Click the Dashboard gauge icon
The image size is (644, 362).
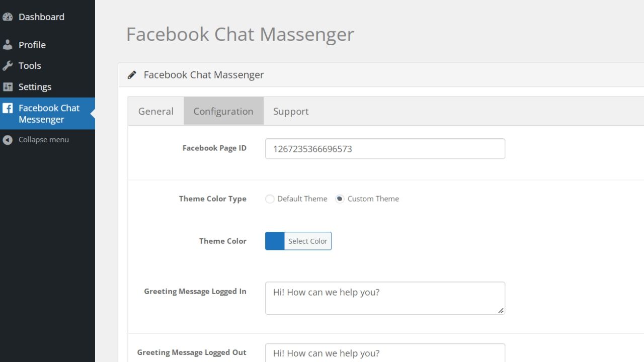click(x=8, y=17)
